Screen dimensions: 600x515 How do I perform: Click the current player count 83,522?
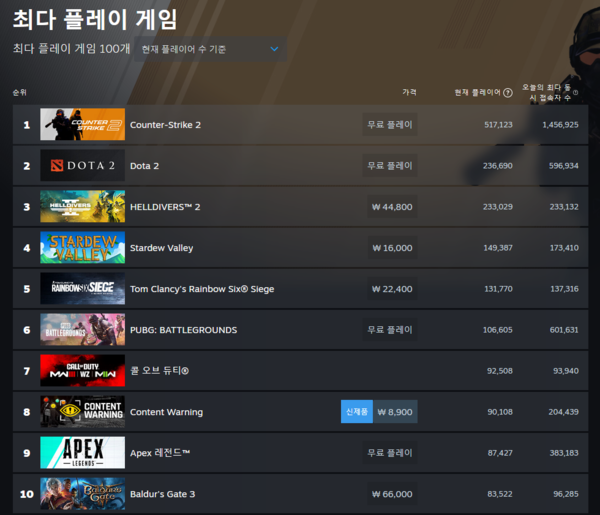[500, 494]
